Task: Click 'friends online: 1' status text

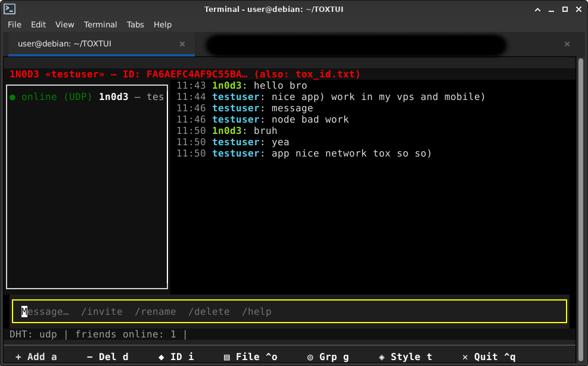Action: point(126,334)
